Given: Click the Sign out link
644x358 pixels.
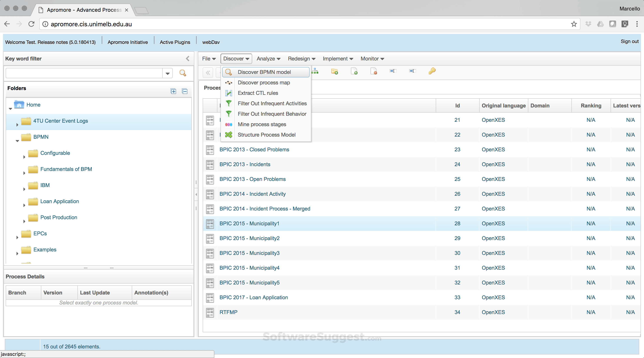Looking at the screenshot, I should (629, 42).
